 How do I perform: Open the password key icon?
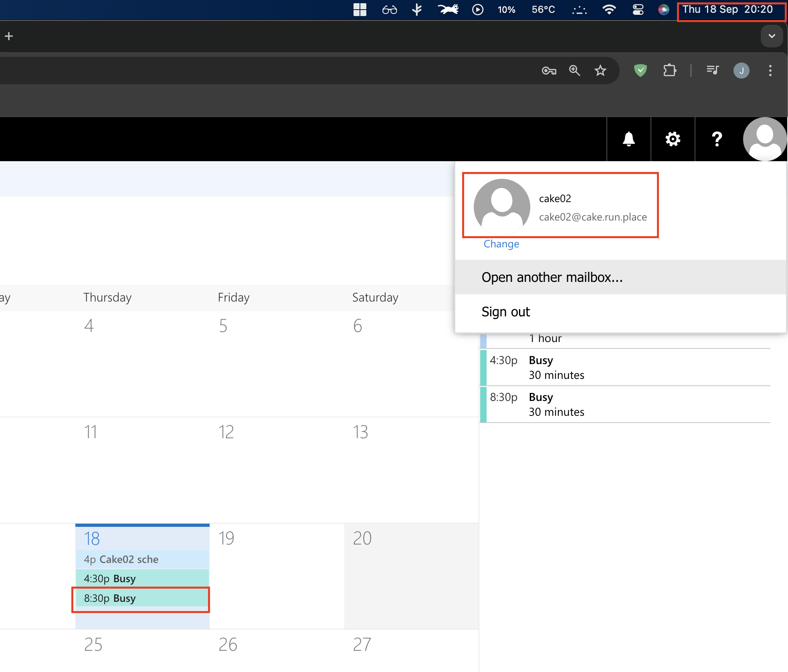click(549, 71)
